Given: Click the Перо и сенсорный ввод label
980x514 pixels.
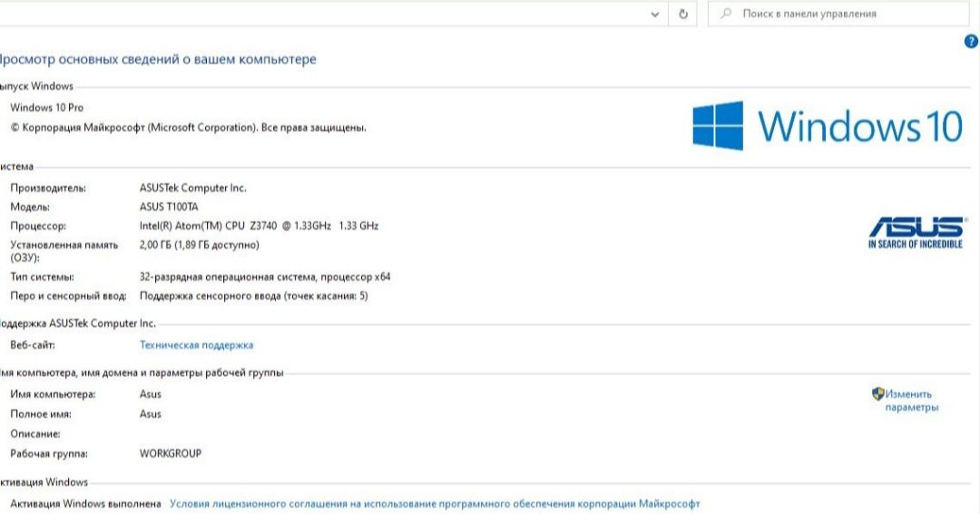Looking at the screenshot, I should 68,296.
